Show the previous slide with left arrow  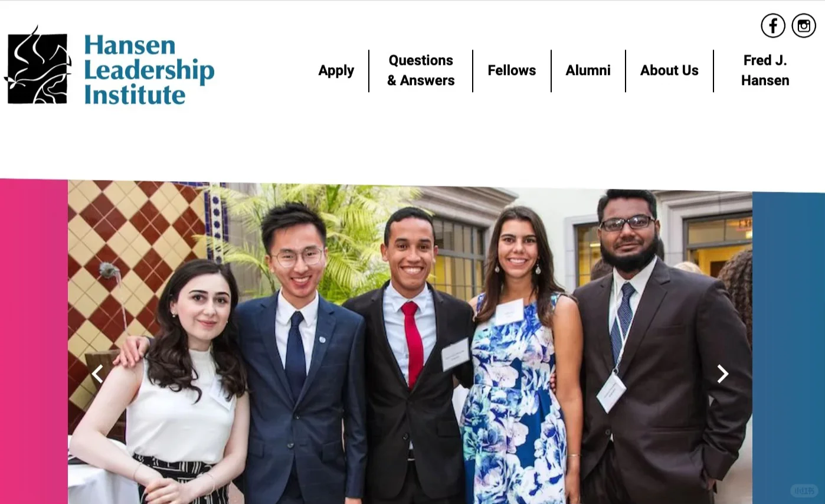click(97, 374)
